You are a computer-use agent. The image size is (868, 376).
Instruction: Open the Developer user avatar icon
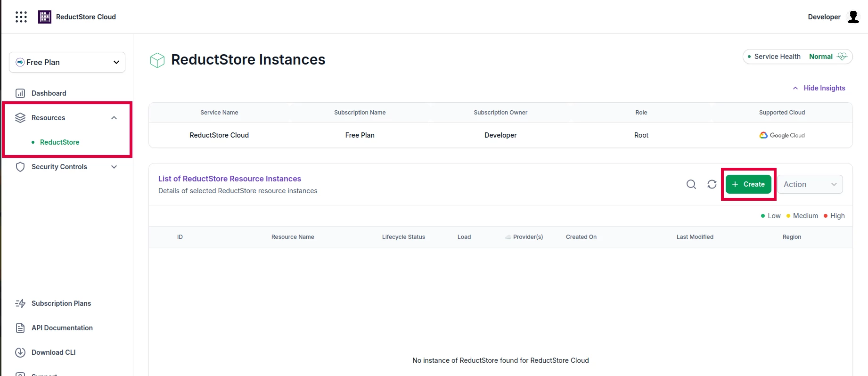[x=853, y=17]
